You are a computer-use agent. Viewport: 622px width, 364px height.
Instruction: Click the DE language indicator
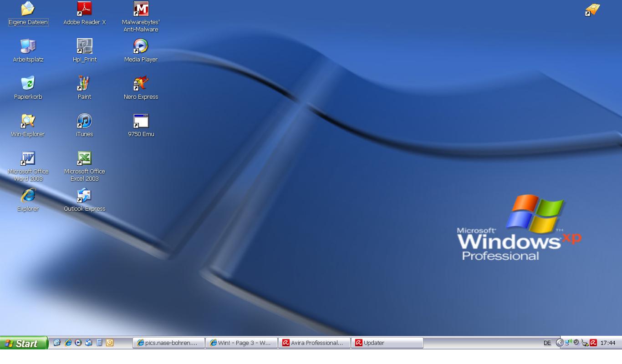tap(547, 343)
